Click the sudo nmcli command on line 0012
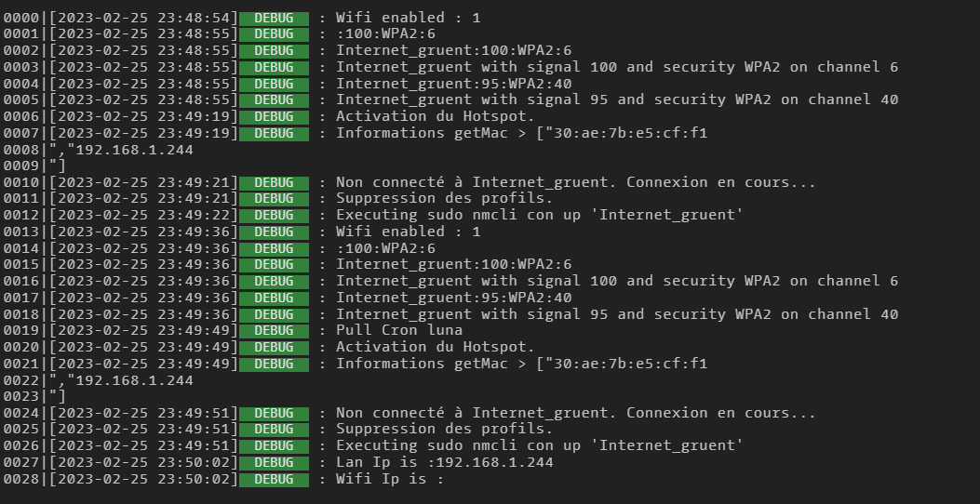The image size is (980, 504). 539,215
